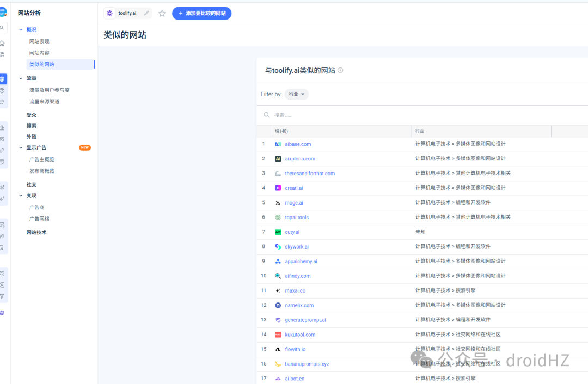Open the 行业 filter dropdown
588x384 pixels.
(297, 95)
